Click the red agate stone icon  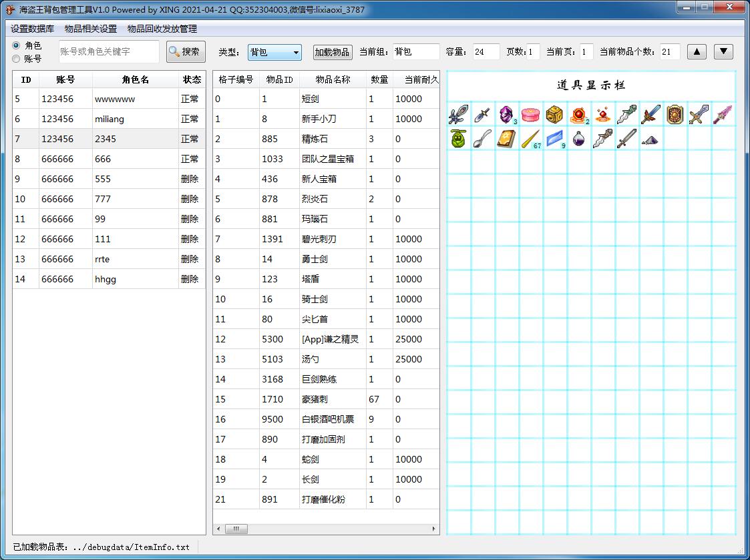pos(602,115)
